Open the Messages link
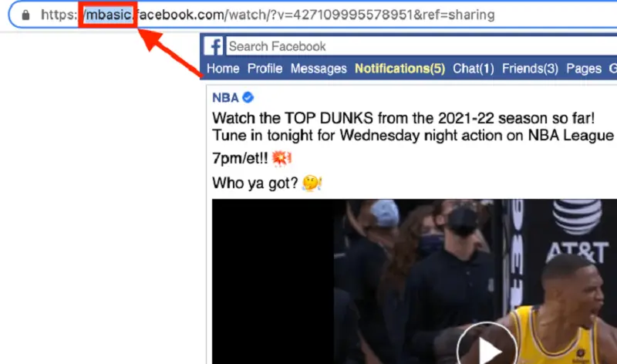Image resolution: width=617 pixels, height=364 pixels. click(319, 69)
